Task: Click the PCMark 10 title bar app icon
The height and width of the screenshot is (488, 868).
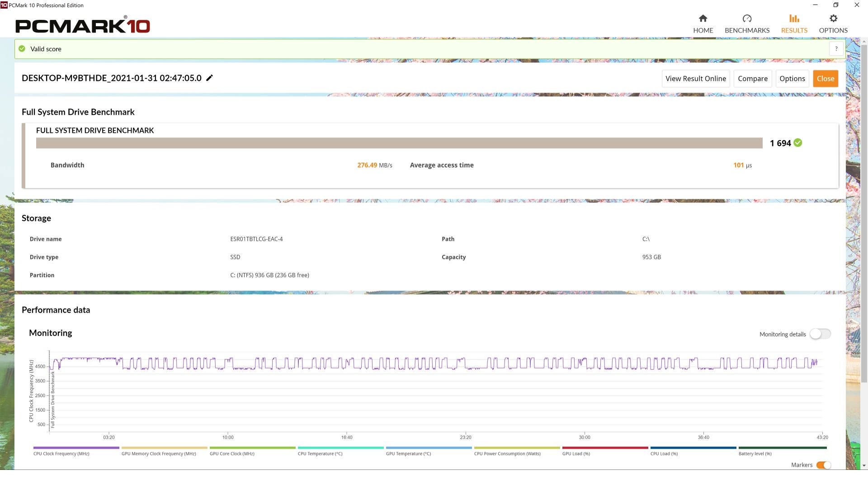Action: click(x=4, y=5)
